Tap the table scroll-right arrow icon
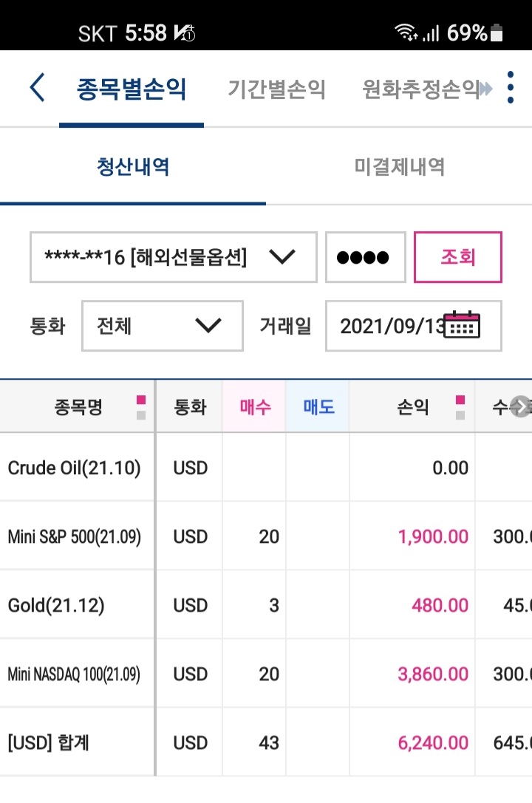The height and width of the screenshot is (803, 532). tap(521, 407)
